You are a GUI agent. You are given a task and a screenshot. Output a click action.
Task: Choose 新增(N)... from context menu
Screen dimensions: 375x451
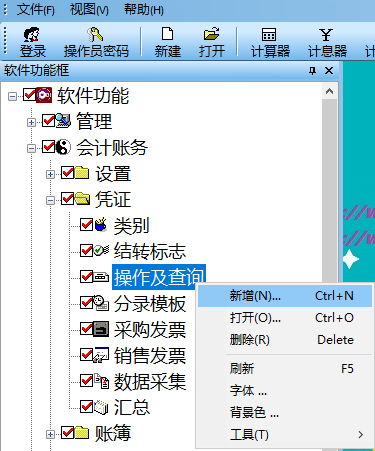(x=285, y=296)
